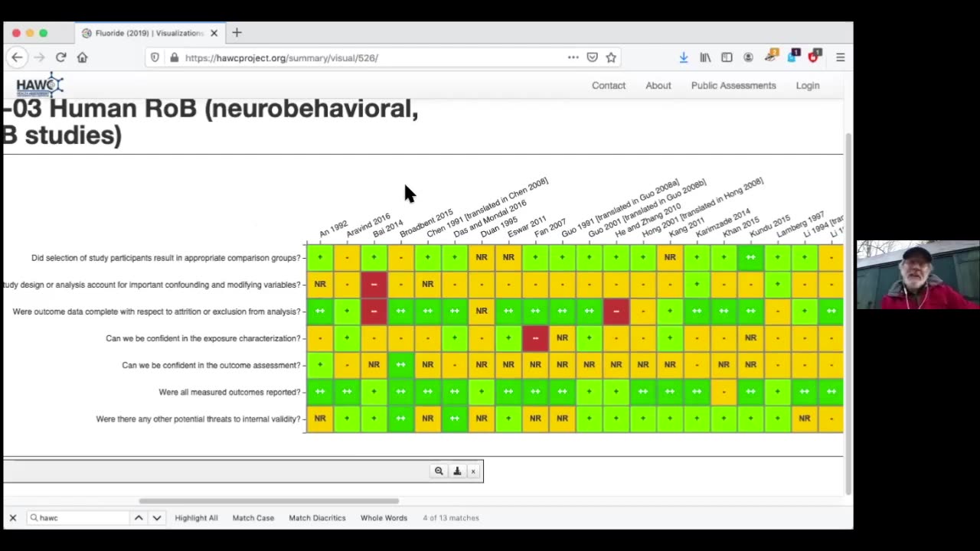Click the webcam video thumbnail
Image resolution: width=980 pixels, height=551 pixels.
918,275
